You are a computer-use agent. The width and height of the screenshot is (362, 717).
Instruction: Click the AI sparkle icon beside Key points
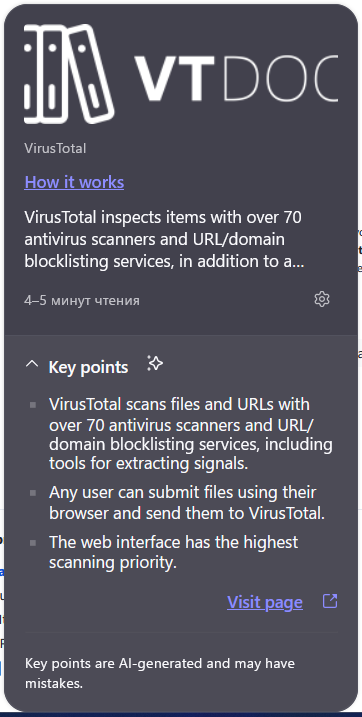click(x=155, y=364)
